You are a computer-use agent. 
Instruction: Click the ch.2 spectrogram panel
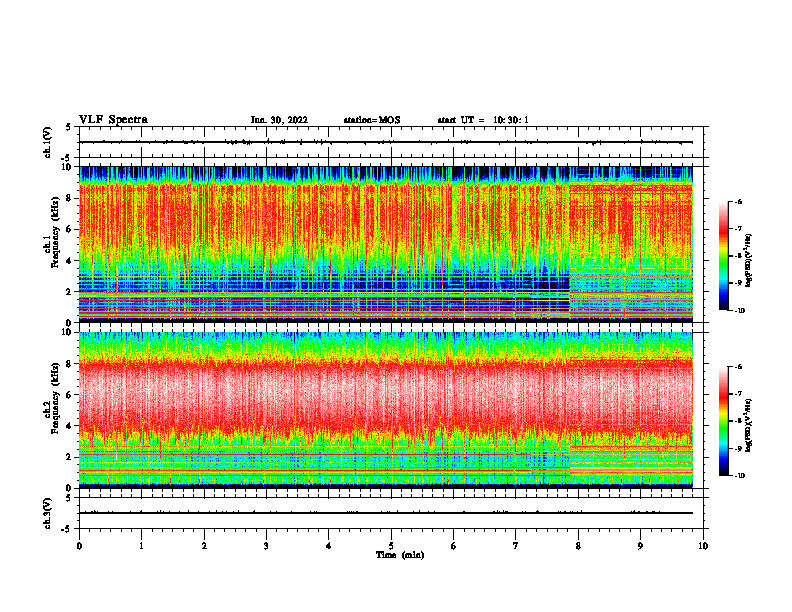pos(386,410)
